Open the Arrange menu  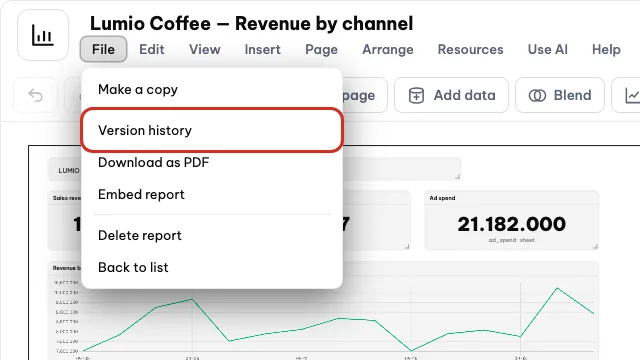(388, 49)
